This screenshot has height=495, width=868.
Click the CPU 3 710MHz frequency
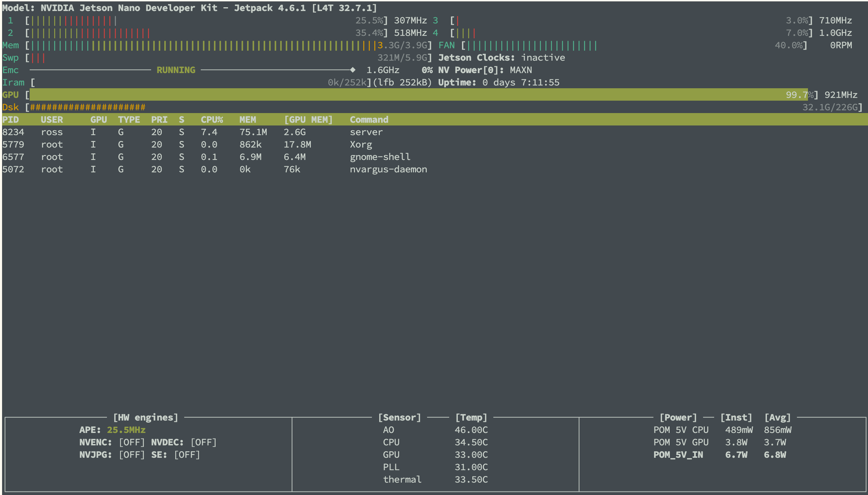836,20
